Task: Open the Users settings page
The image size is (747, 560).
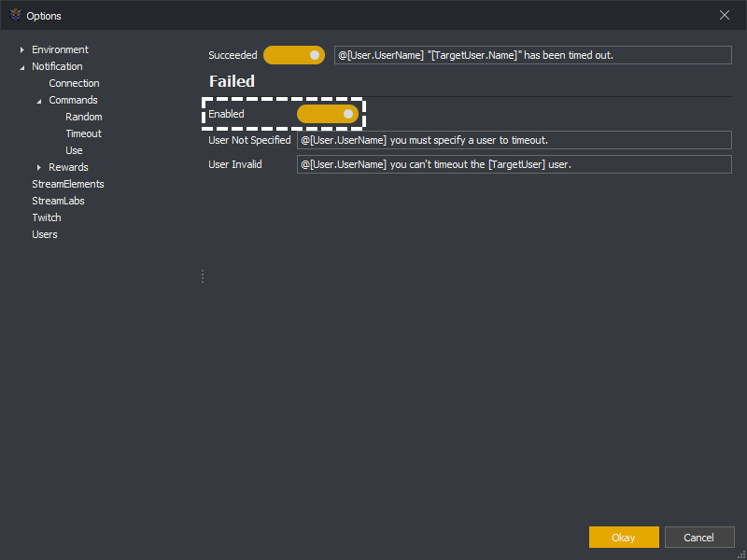Action: pyautogui.click(x=45, y=234)
